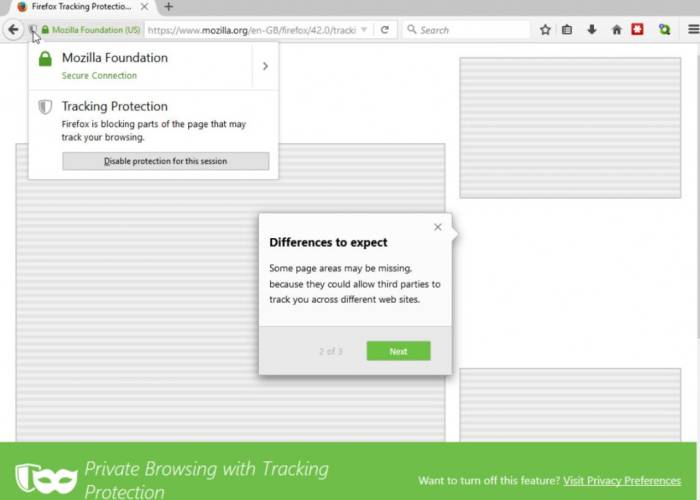Click the mask and shield private browsing logo
The width and height of the screenshot is (700, 500).
click(46, 478)
